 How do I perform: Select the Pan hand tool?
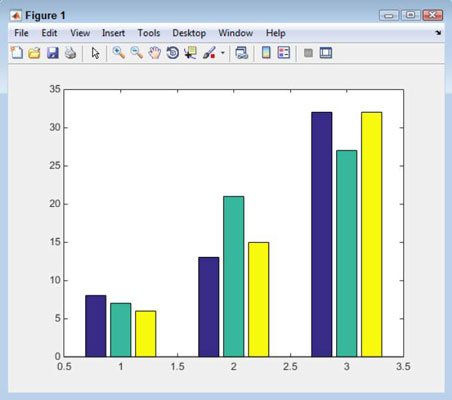[x=155, y=53]
